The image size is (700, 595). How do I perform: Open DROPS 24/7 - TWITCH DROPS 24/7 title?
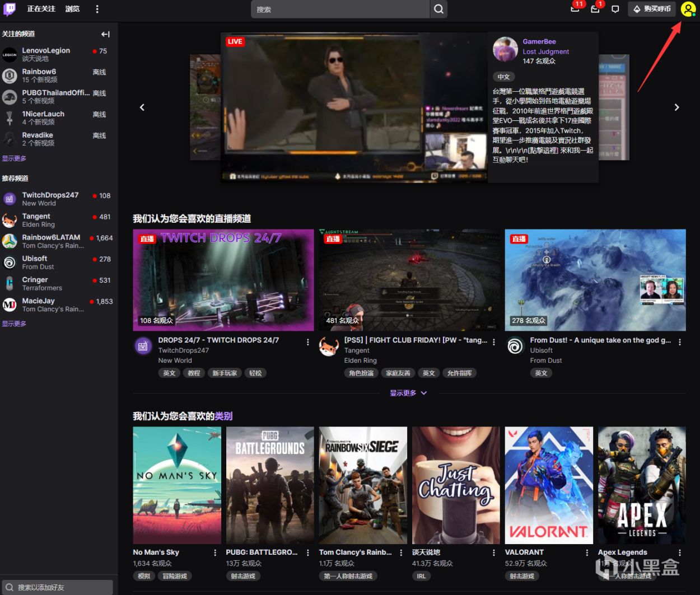click(218, 340)
